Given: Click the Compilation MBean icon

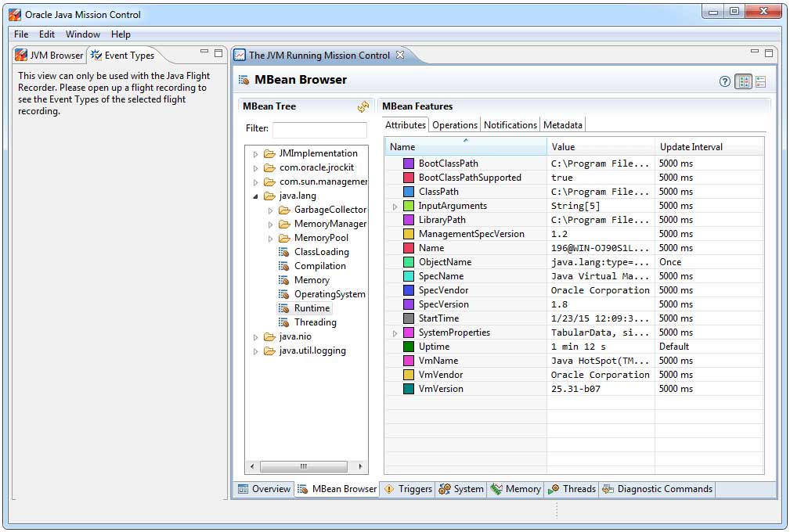Looking at the screenshot, I should click(284, 266).
